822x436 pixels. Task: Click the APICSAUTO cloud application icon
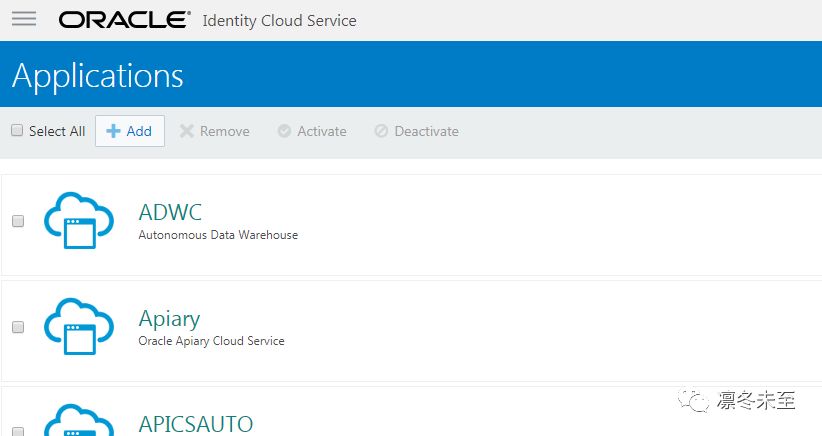click(x=79, y=420)
